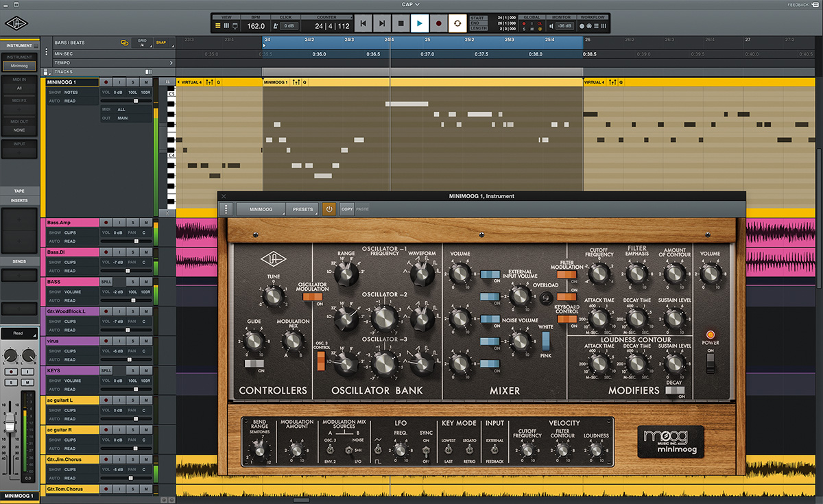Click the red power LED on Minimoog
The height and width of the screenshot is (504, 823).
click(710, 335)
